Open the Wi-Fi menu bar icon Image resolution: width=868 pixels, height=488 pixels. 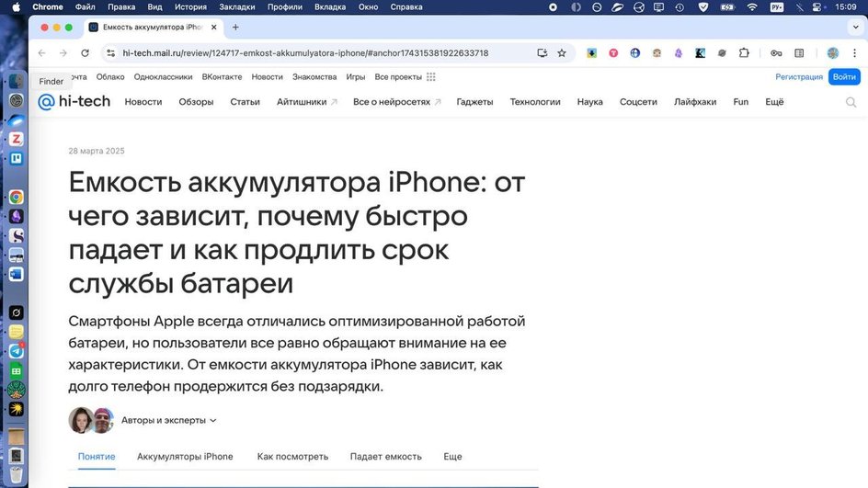(752, 7)
